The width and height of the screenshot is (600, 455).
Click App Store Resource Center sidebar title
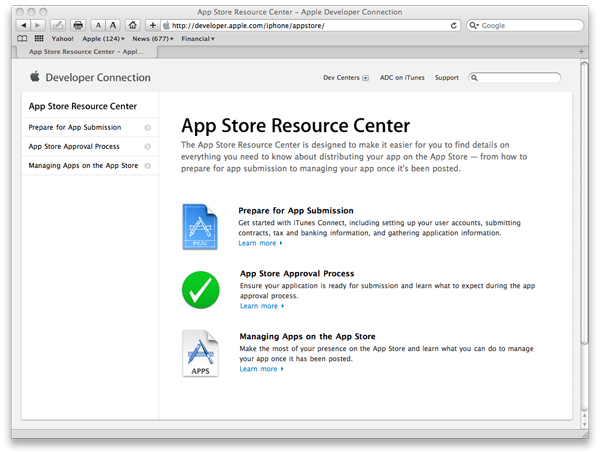pyautogui.click(x=83, y=106)
